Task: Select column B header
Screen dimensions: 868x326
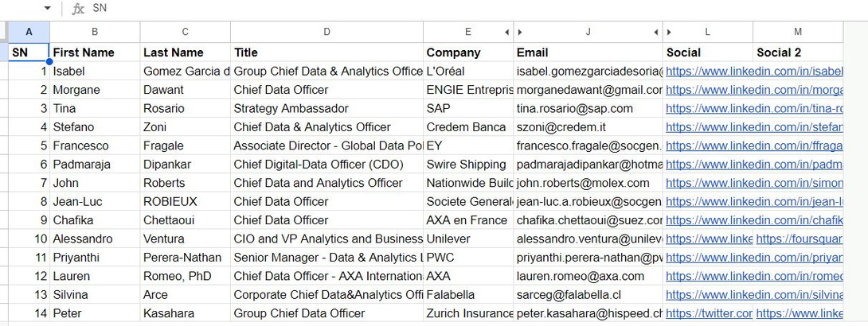Action: click(x=95, y=32)
